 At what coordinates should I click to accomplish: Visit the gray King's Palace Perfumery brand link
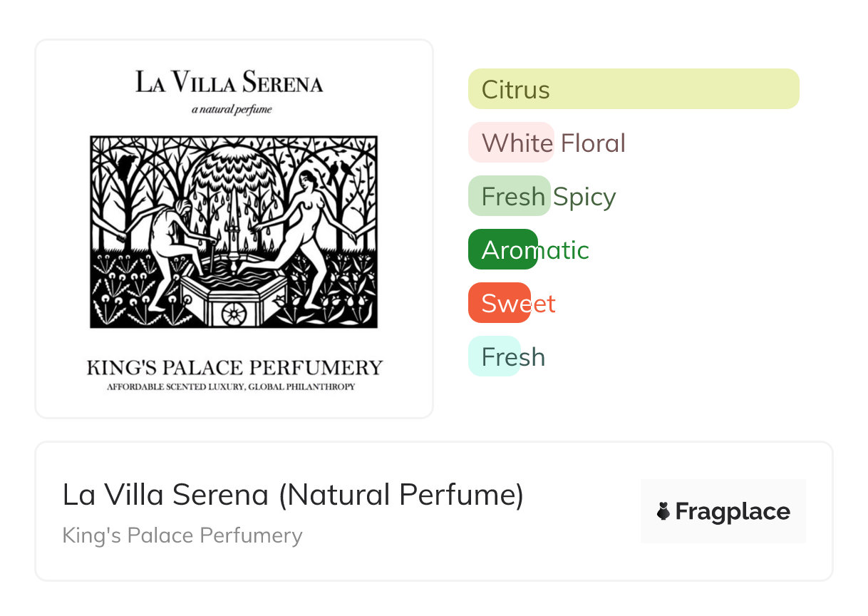point(182,535)
